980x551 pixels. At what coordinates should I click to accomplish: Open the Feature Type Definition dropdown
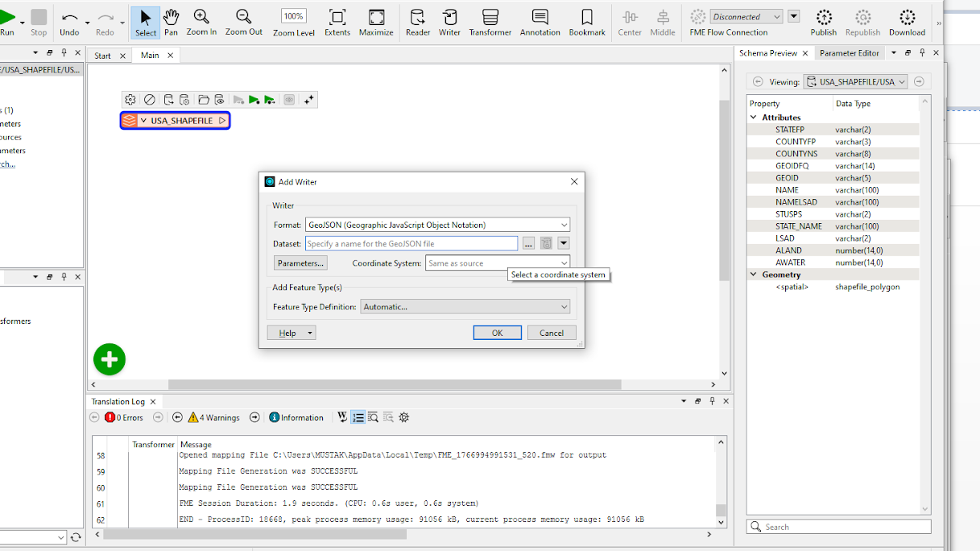pos(465,307)
